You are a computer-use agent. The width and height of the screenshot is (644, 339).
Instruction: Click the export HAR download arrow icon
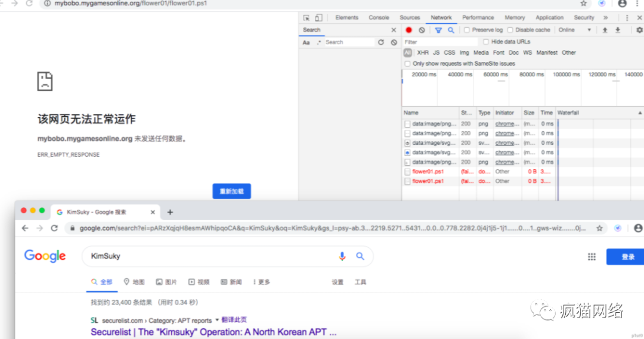click(618, 30)
